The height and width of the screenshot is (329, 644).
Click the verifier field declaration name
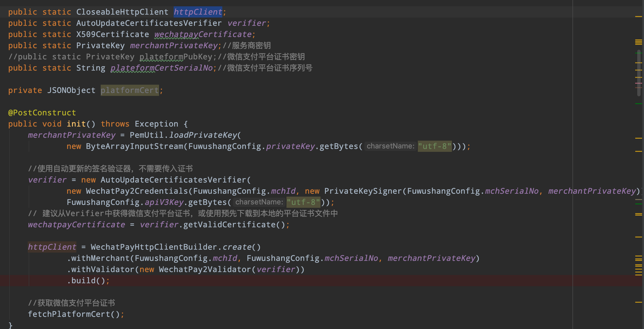(247, 23)
